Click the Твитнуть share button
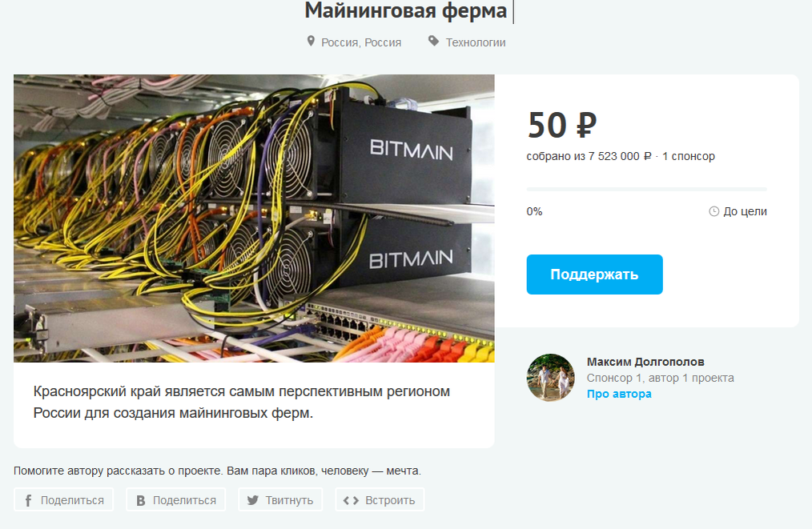Screen dimensions: 812x529 [280, 500]
